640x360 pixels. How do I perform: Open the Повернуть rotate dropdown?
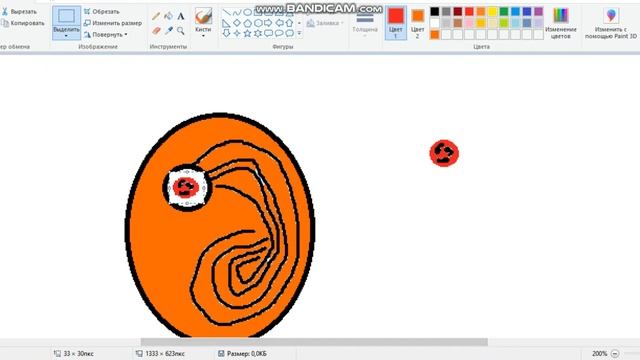(x=106, y=35)
